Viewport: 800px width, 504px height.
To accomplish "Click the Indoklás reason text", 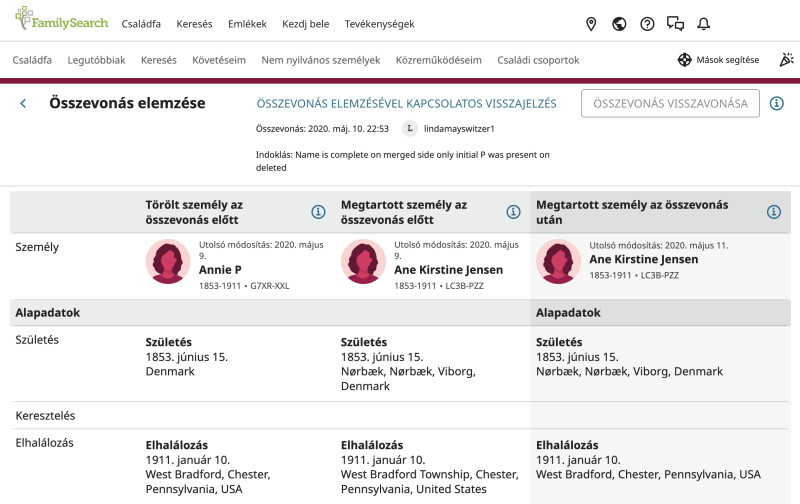I will [403, 161].
